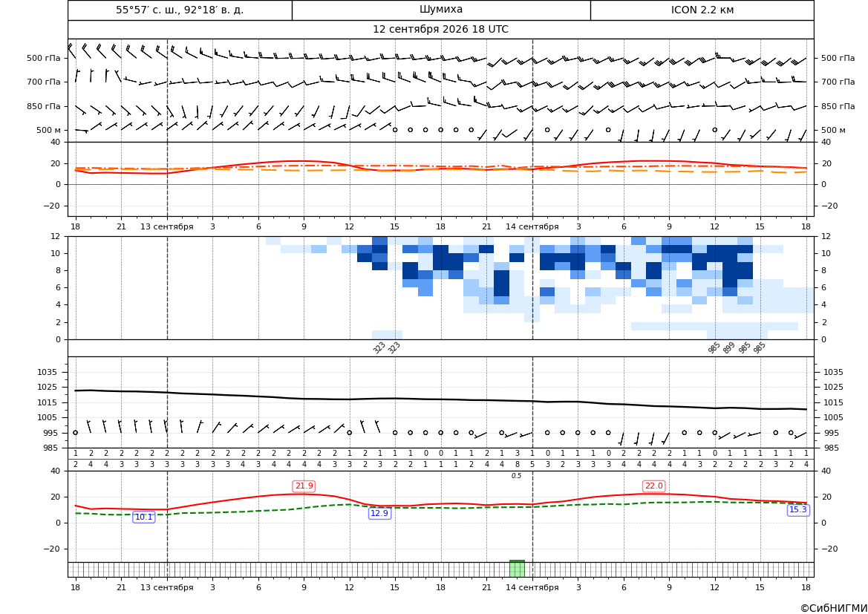The width and height of the screenshot is (868, 614).
Task: Click the red 21.9 temperature maximum label
Action: 304,486
